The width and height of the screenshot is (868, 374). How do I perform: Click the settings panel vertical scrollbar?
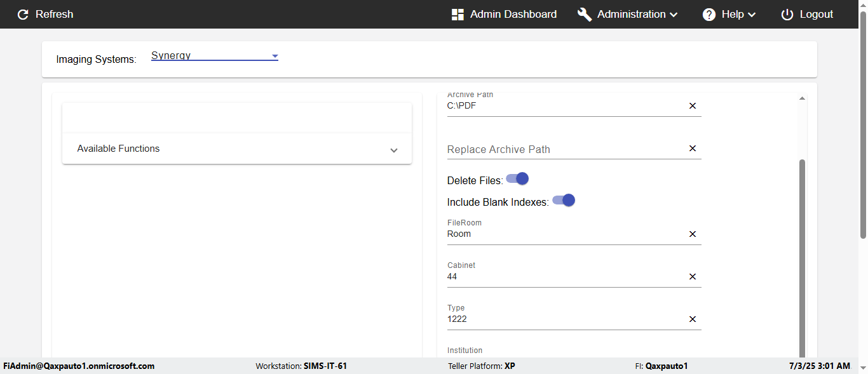pyautogui.click(x=802, y=254)
